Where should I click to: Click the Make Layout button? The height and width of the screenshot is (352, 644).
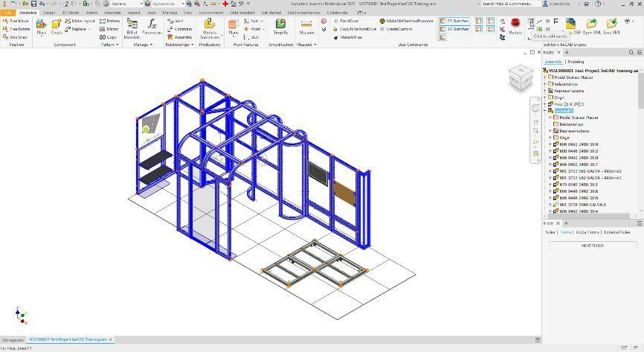pyautogui.click(x=80, y=21)
